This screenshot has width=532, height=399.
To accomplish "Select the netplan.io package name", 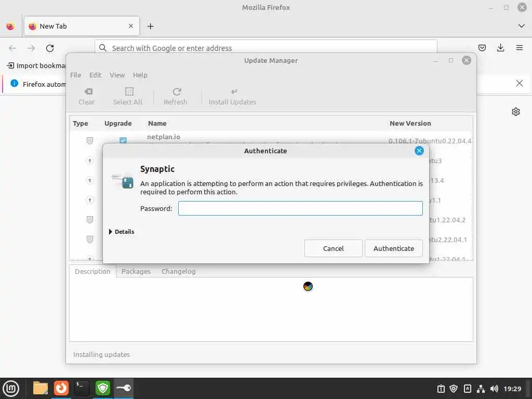I will [x=164, y=137].
